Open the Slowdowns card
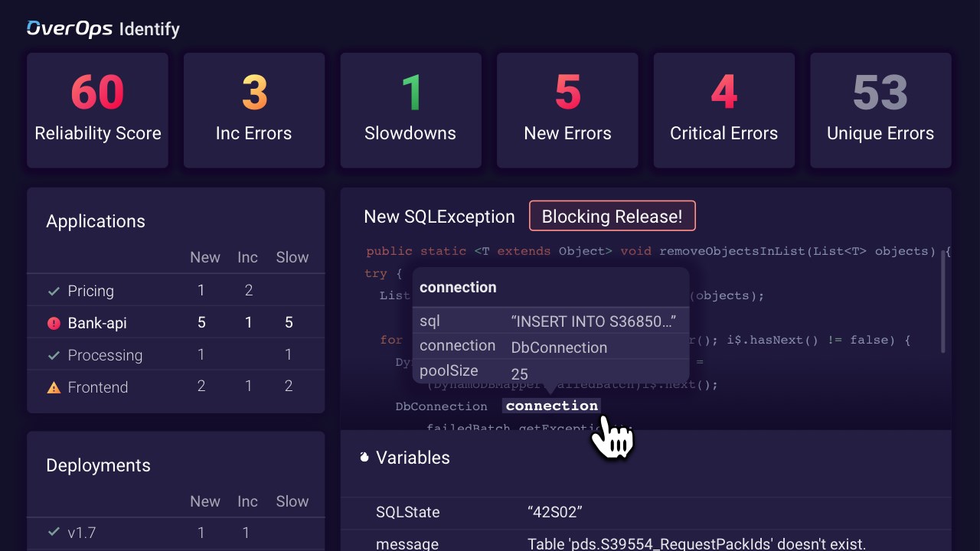 [x=410, y=110]
